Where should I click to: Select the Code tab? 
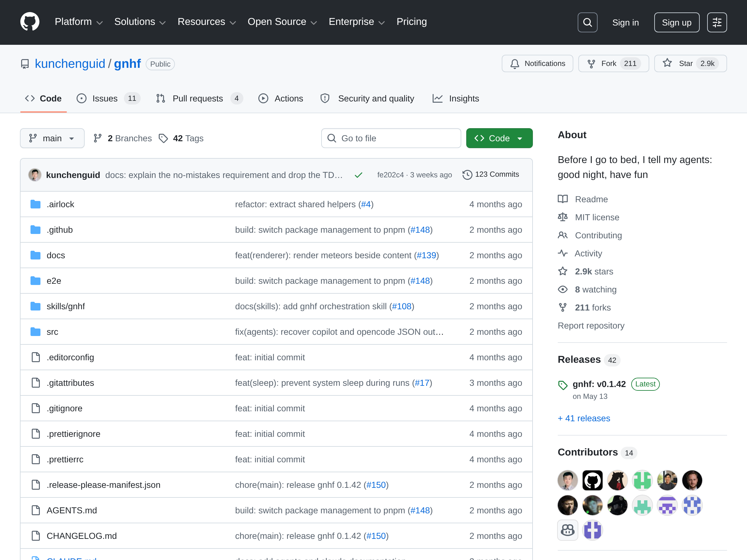coord(43,99)
